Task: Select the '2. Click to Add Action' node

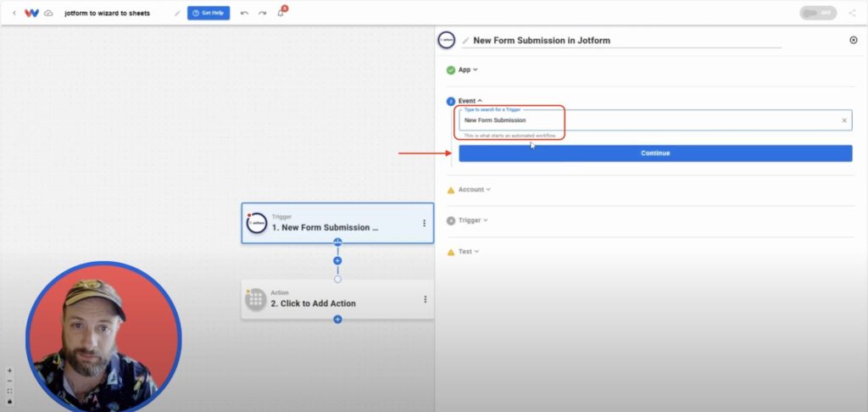Action: [337, 299]
